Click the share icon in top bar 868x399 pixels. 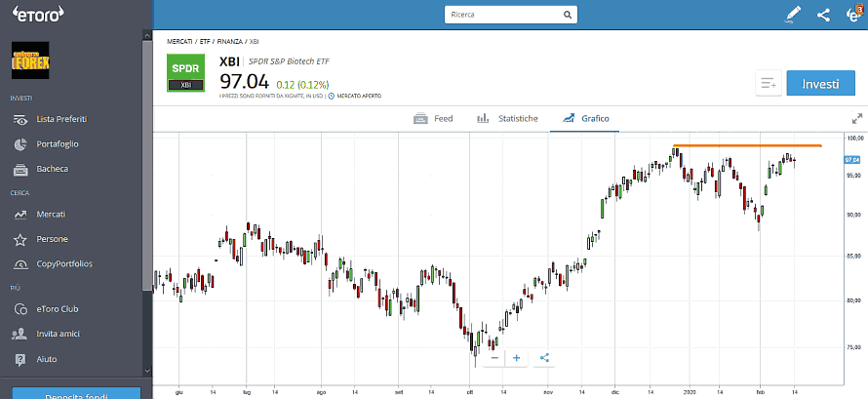click(823, 15)
